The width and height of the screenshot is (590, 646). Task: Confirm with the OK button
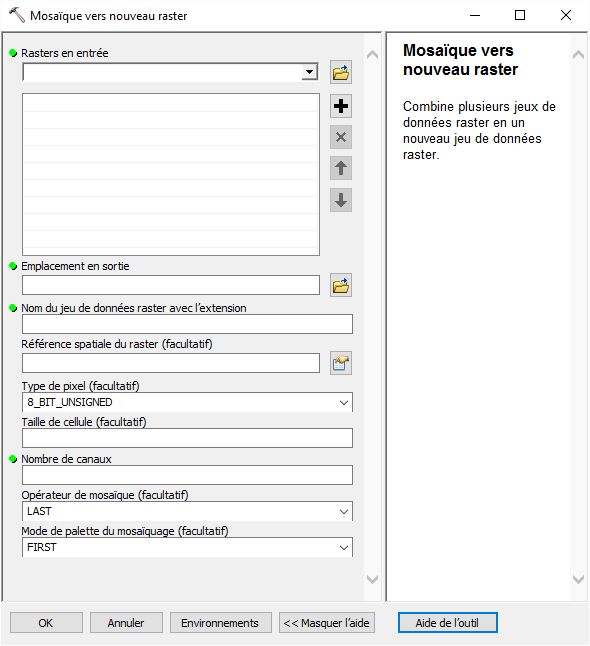pyautogui.click(x=46, y=623)
